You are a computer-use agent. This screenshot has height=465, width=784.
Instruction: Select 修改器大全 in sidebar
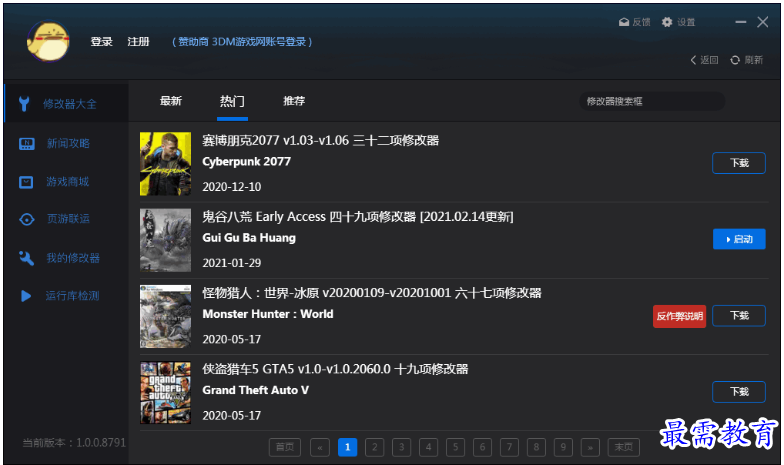tap(66, 104)
